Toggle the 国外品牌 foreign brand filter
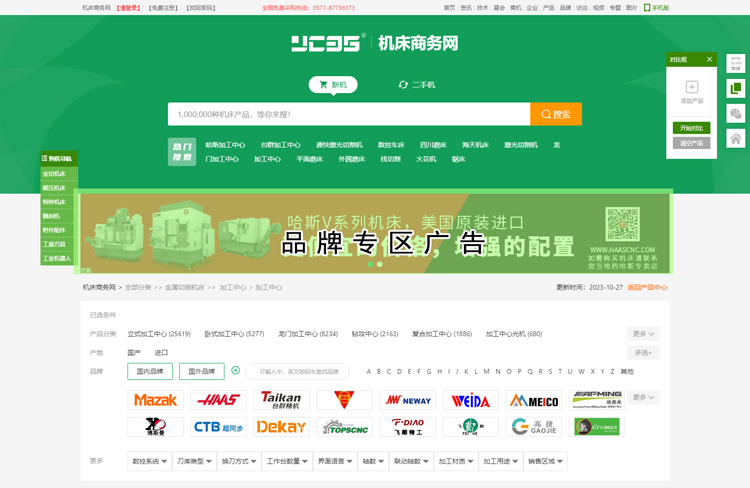 [202, 371]
